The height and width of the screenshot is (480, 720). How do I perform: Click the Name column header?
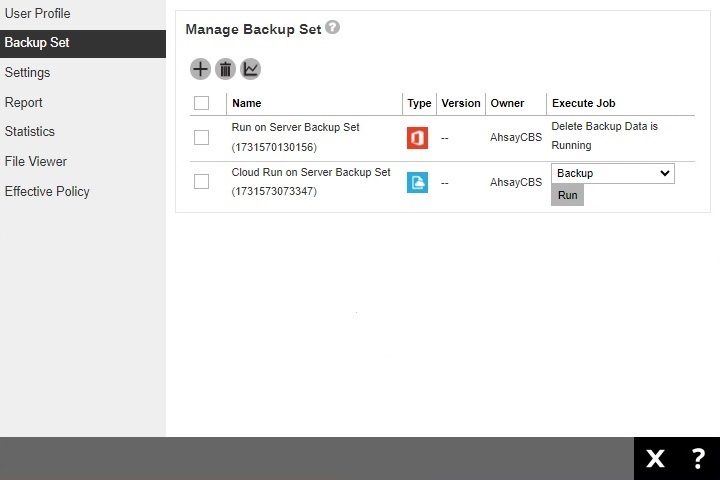pos(247,103)
